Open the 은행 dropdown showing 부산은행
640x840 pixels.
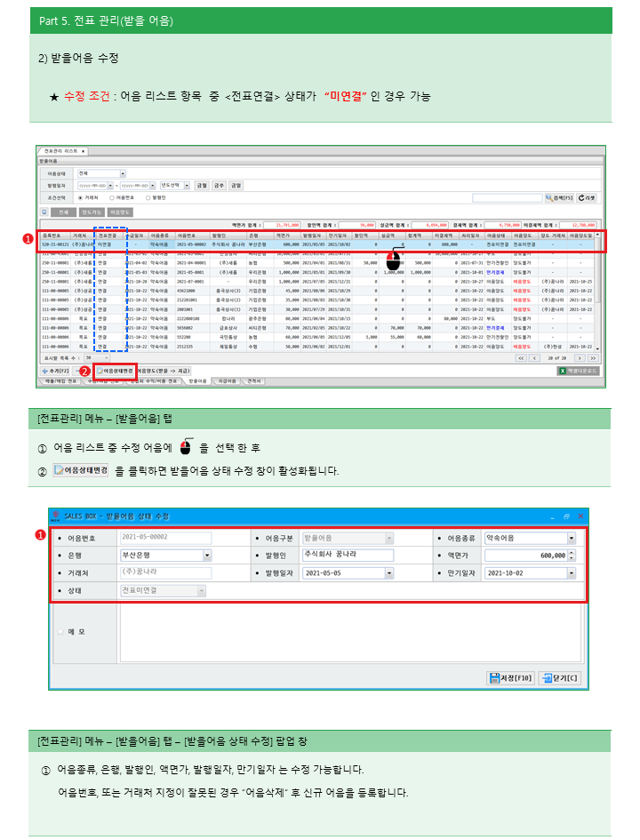tap(206, 555)
